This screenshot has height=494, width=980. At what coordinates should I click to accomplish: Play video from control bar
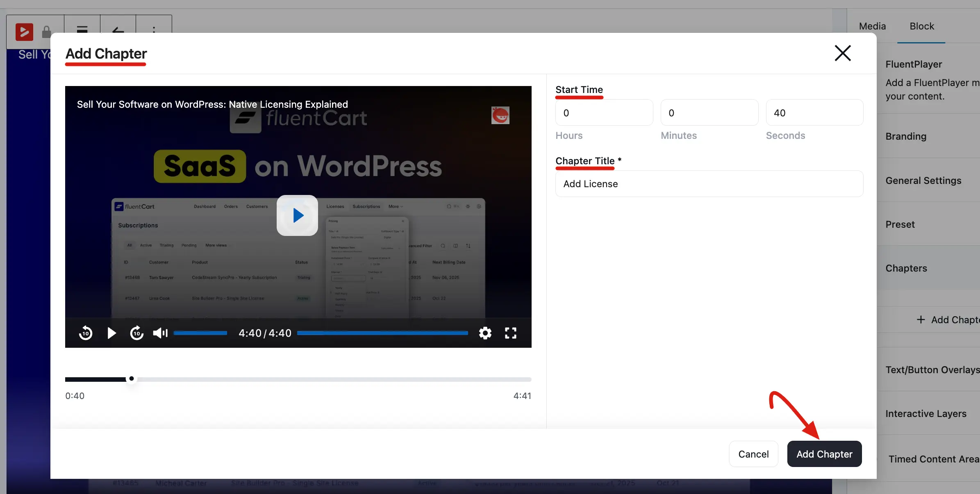(x=111, y=333)
